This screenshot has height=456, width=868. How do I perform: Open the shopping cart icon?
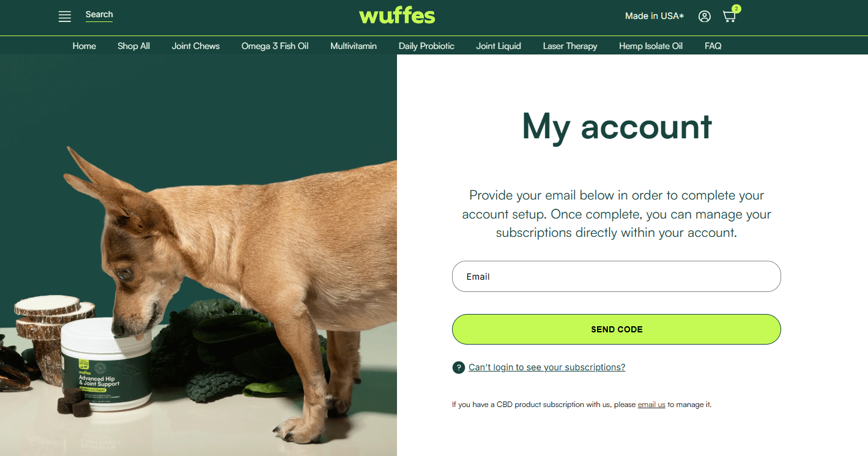729,17
